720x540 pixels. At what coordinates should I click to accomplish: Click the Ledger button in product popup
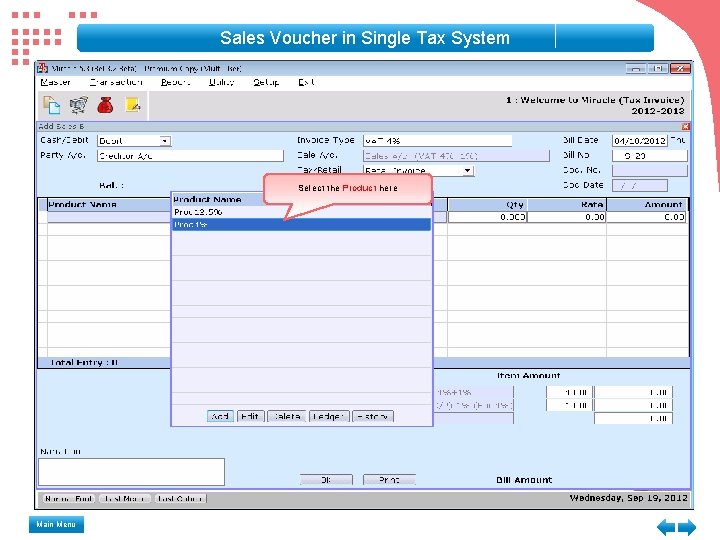329,416
